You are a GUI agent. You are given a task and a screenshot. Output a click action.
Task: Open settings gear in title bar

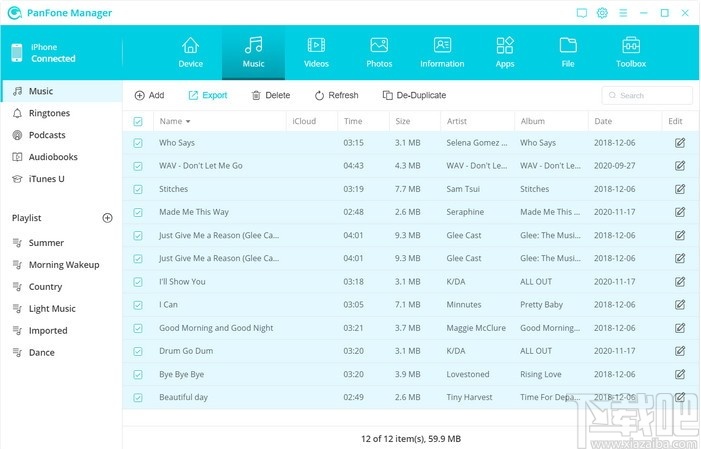point(602,13)
